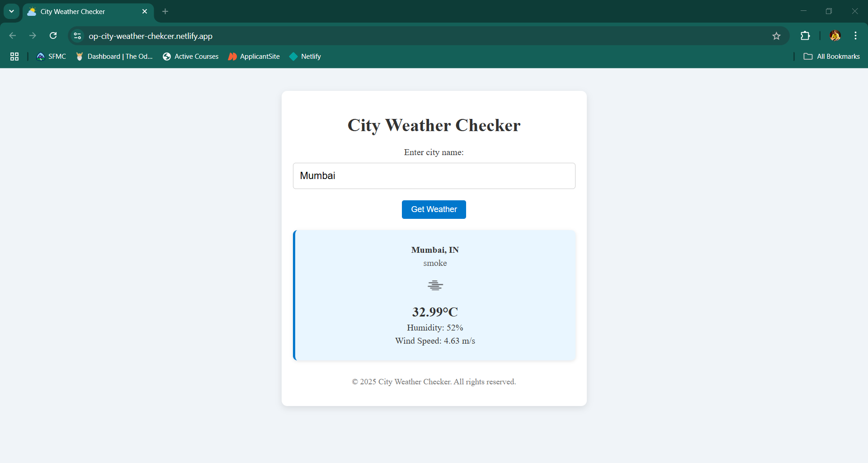Bookmark this page with the star icon
The height and width of the screenshot is (463, 868).
[776, 36]
